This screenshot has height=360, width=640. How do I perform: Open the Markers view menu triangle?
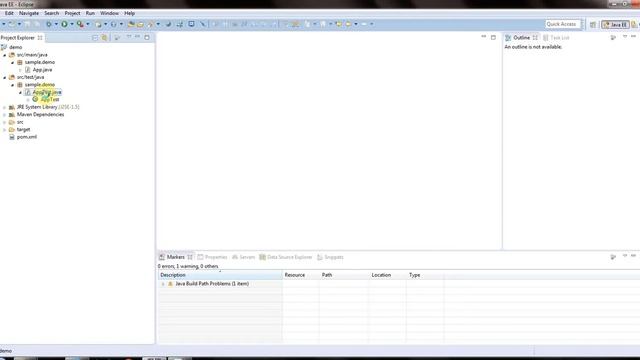pyautogui.click(x=625, y=256)
